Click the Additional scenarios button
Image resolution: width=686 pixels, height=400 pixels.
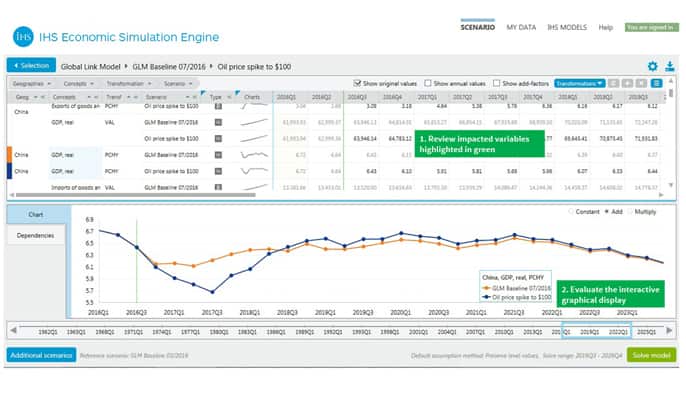click(41, 355)
